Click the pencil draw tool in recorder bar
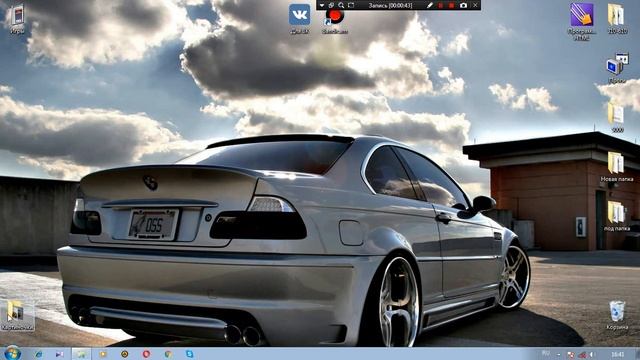640x360 pixels. click(x=429, y=5)
